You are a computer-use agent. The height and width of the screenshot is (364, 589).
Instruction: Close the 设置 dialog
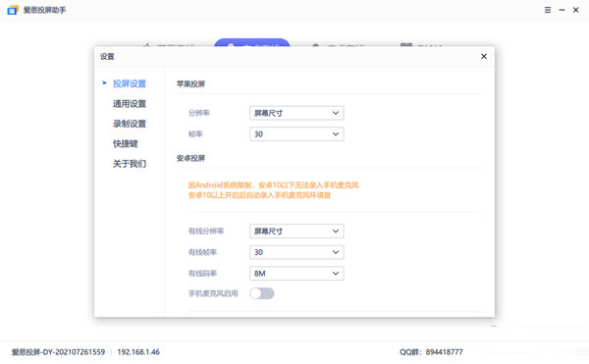coord(484,56)
